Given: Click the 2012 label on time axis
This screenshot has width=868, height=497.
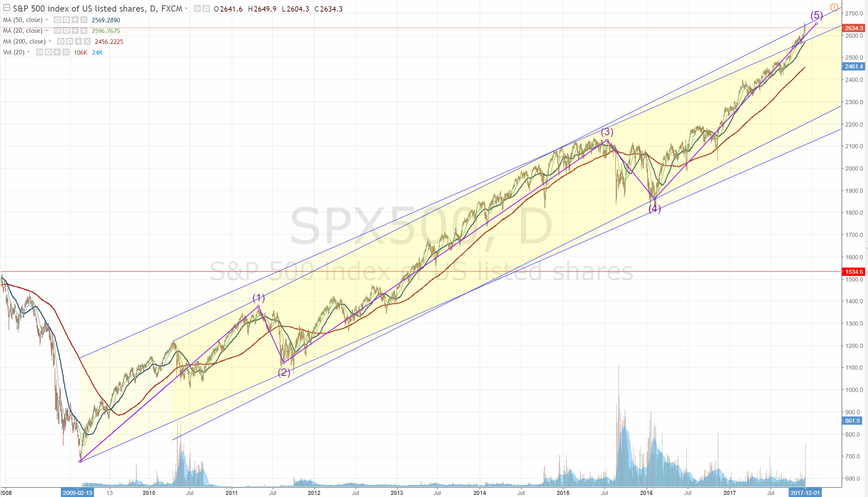Looking at the screenshot, I should tap(314, 493).
